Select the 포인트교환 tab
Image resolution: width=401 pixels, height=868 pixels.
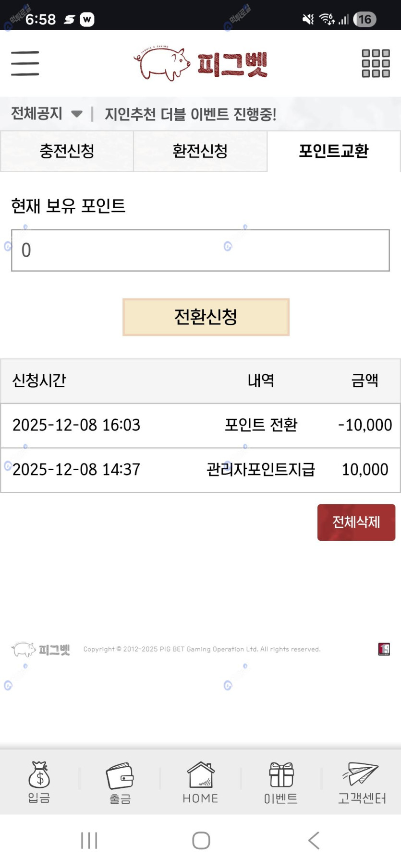[334, 151]
